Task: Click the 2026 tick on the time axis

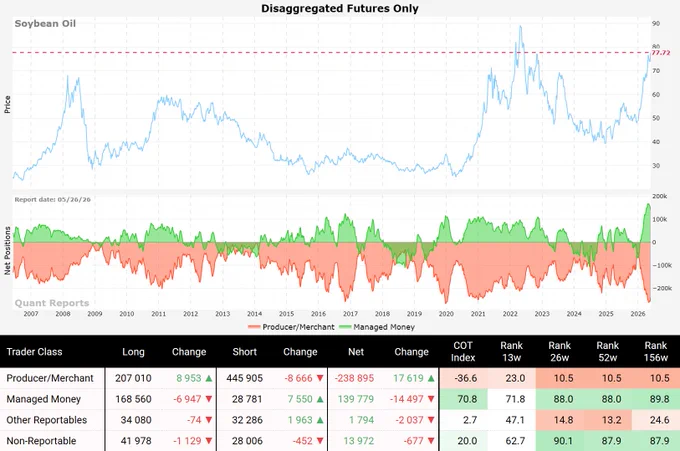Action: tap(638, 314)
